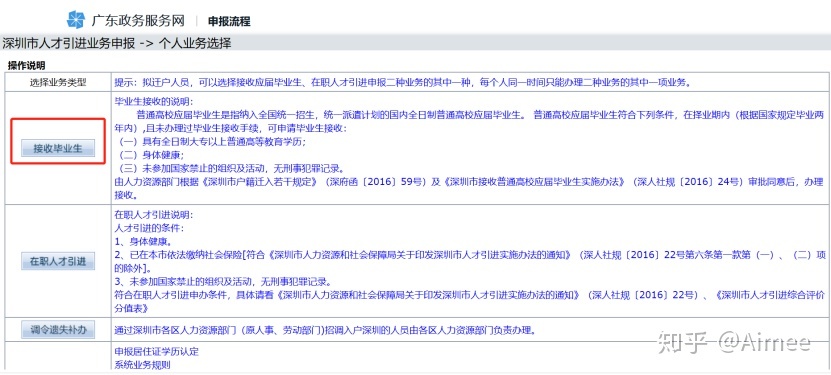The image size is (831, 375).
Task: Click the Guangdong government service pinwheel logo
Action: click(x=76, y=20)
